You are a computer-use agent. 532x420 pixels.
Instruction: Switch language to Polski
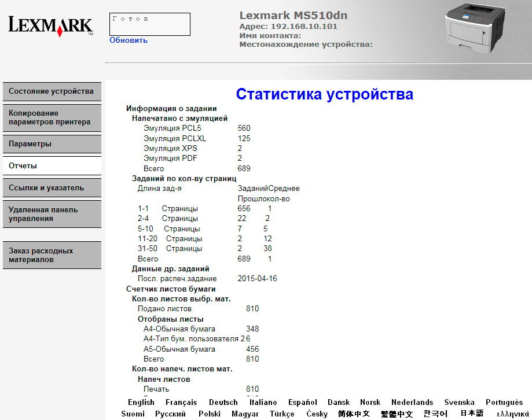pyautogui.click(x=210, y=414)
